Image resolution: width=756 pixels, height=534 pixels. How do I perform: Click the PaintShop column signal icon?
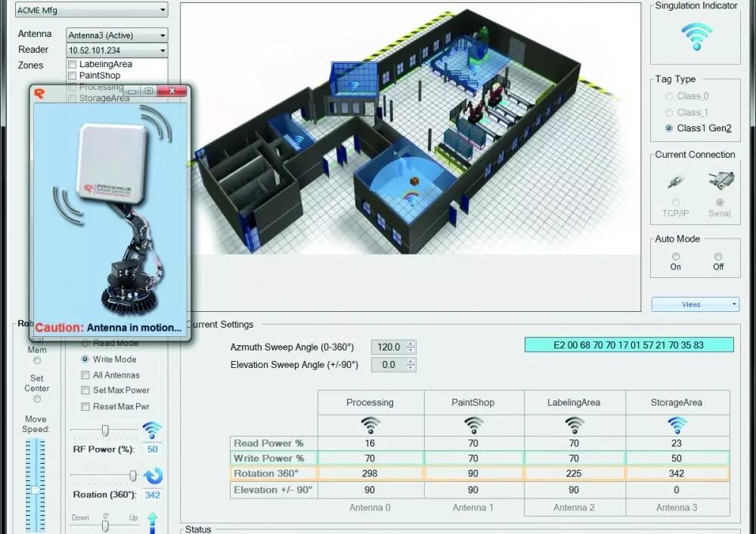(473, 424)
